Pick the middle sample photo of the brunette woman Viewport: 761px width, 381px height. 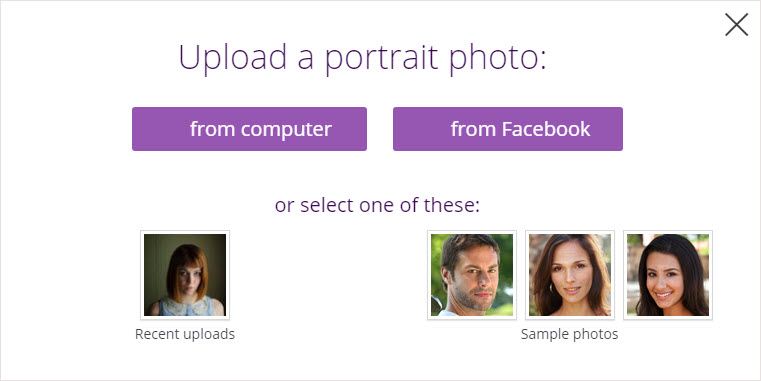(570, 275)
